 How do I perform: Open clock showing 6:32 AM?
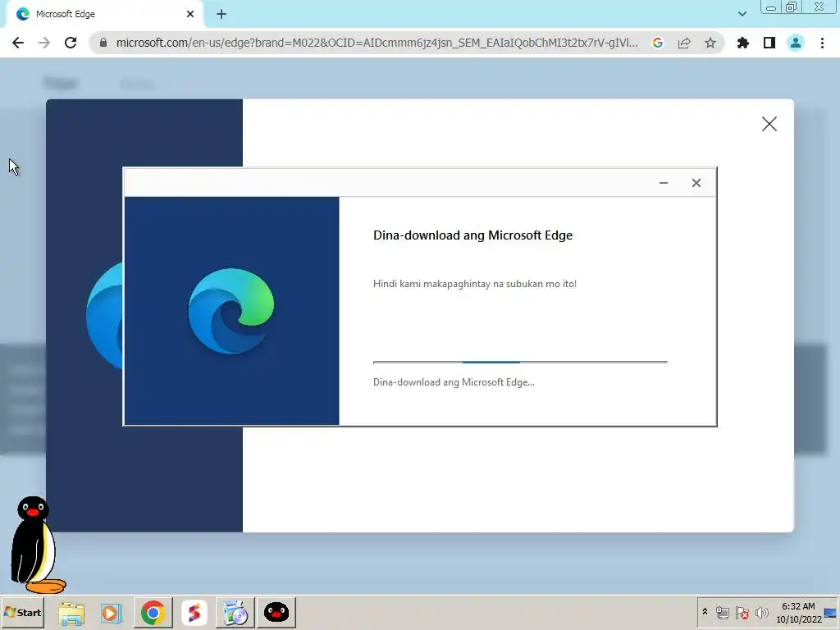tap(798, 612)
